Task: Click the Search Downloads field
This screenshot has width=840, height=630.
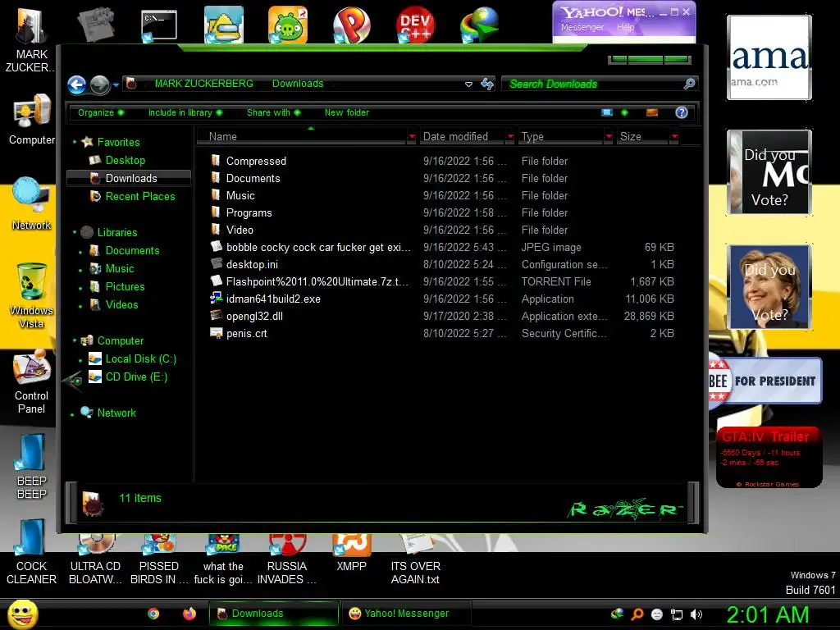Action: [x=594, y=84]
